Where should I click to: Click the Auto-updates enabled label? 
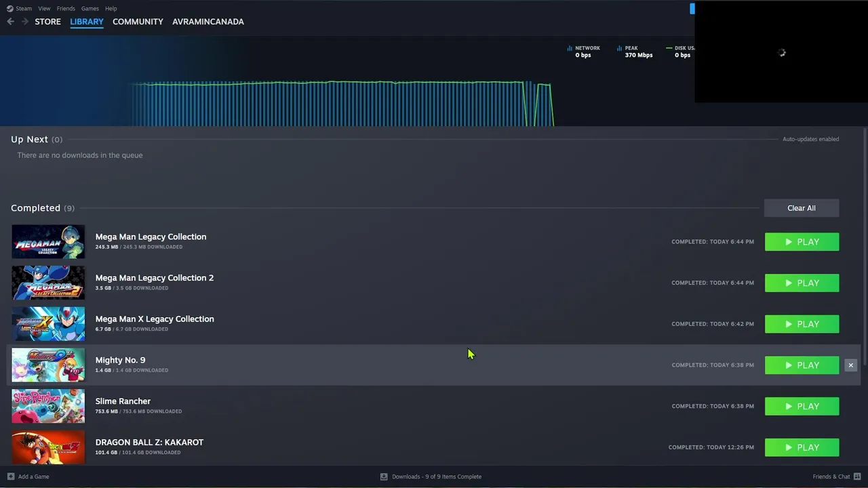click(x=811, y=139)
